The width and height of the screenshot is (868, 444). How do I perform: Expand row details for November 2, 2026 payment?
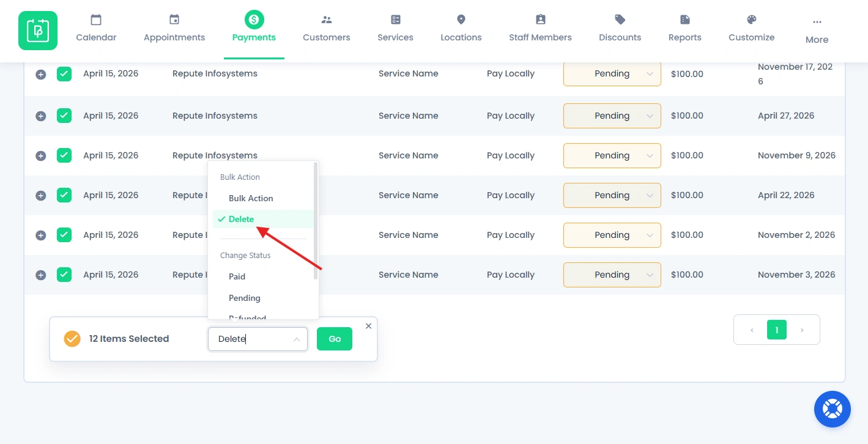click(41, 235)
